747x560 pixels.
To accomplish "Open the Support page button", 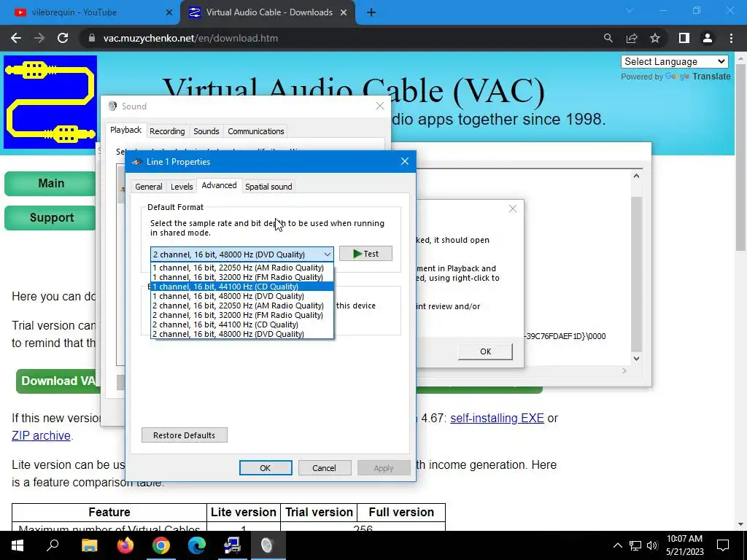I will coord(50,217).
